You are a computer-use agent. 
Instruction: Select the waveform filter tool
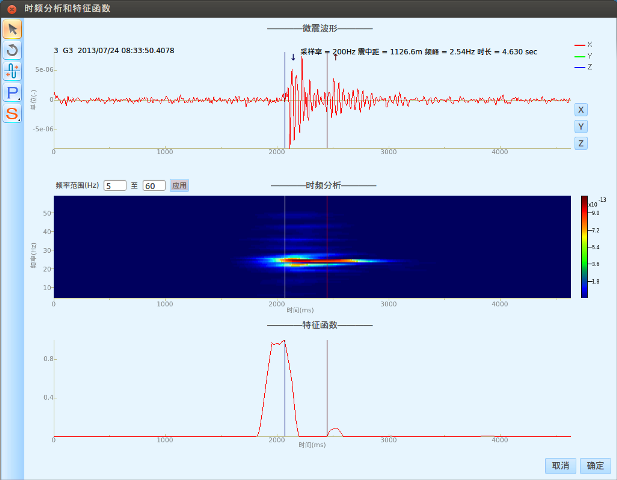click(x=12, y=71)
